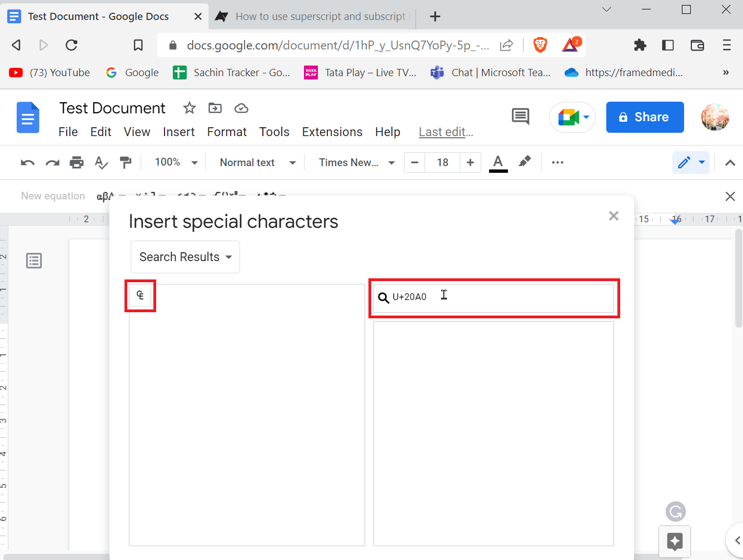This screenshot has width=743, height=560.
Task: Open the File menu
Action: [68, 132]
